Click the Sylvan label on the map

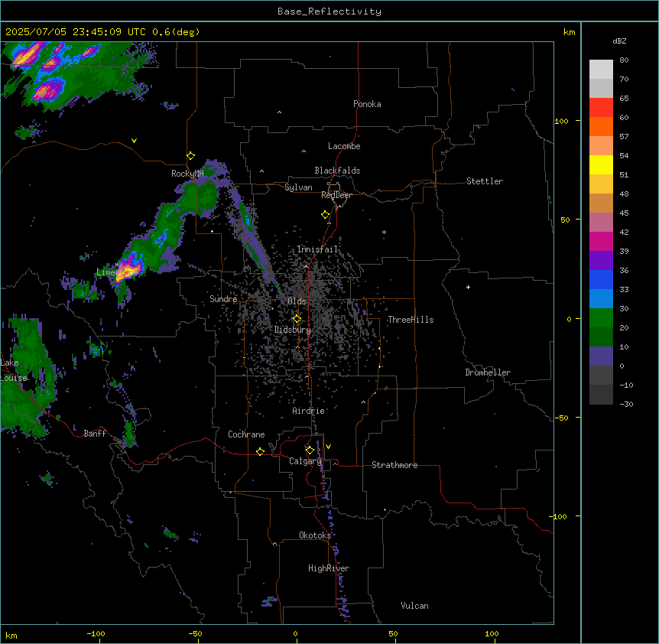pyautogui.click(x=298, y=187)
